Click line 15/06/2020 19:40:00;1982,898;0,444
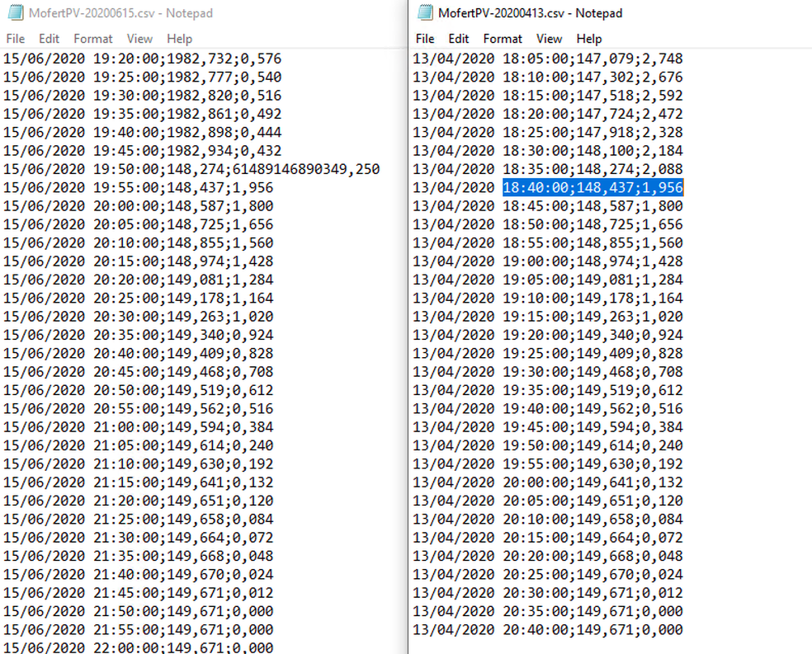This screenshot has width=812, height=654. (x=143, y=133)
